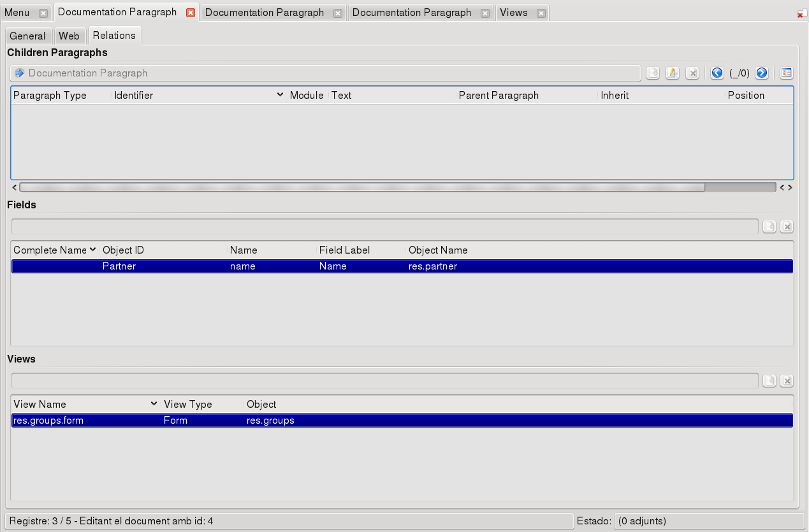Click rightmost arrow of Children Paragraphs scrollbar
The height and width of the screenshot is (532, 809).
791,187
